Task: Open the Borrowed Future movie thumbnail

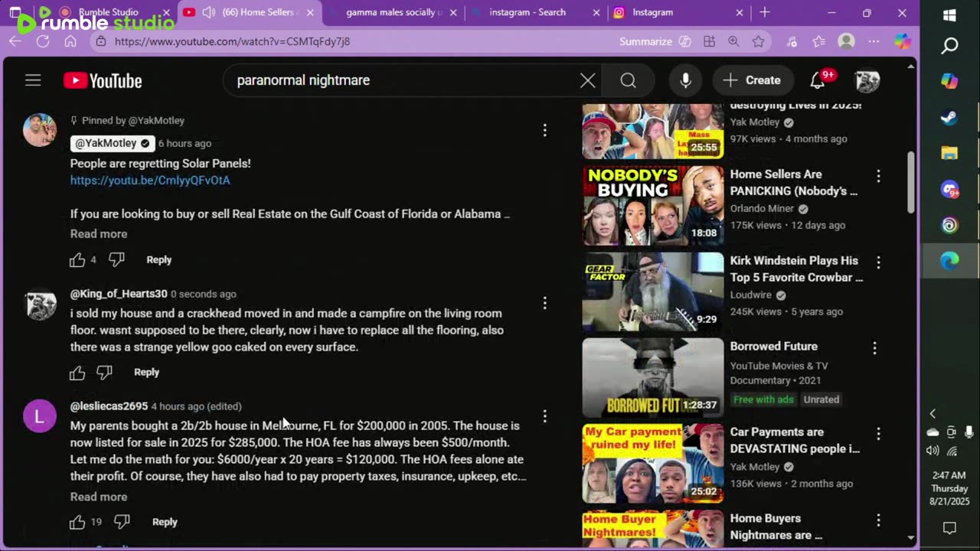Action: [652, 377]
